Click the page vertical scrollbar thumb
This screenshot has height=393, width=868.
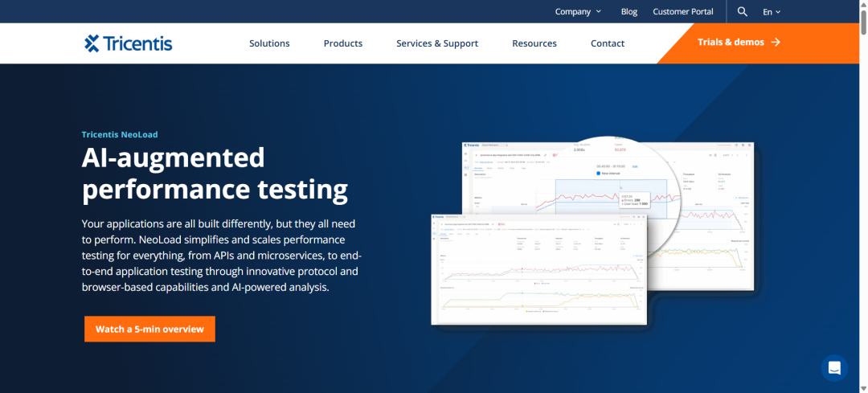[863, 22]
